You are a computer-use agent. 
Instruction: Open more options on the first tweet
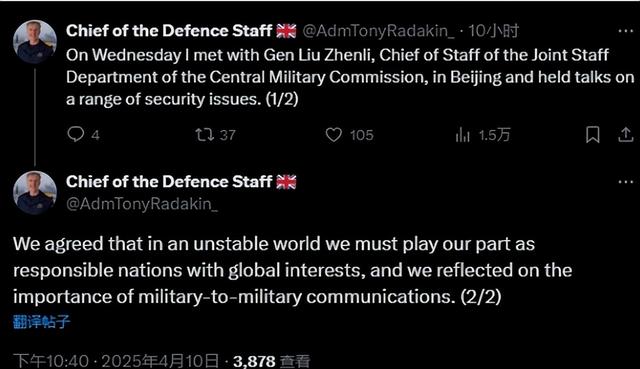625,31
